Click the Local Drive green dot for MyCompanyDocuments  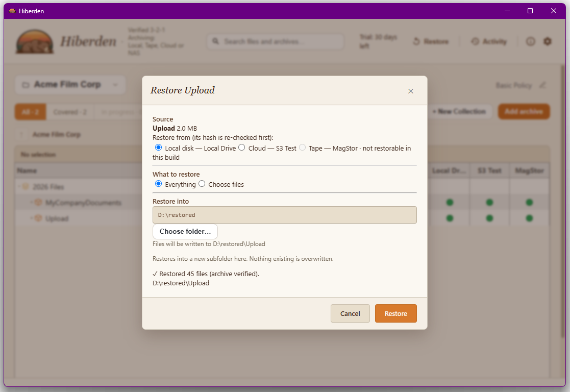tap(450, 203)
